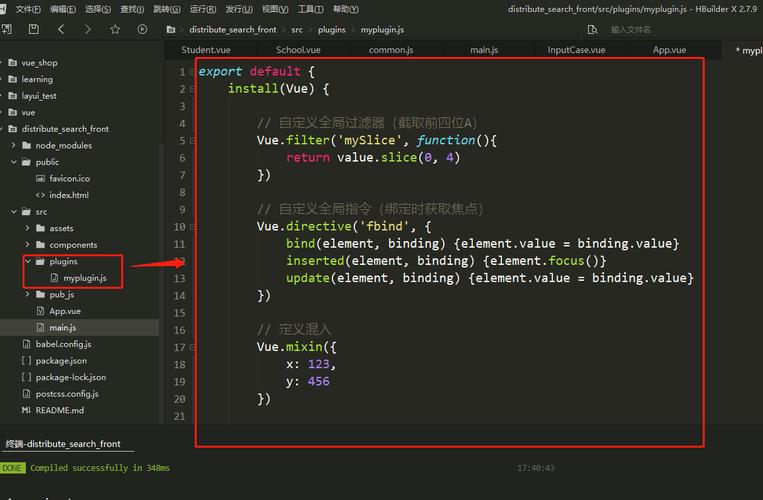Screen dimensions: 763x500
Task: Open babel.config.js in the tree
Action: (63, 344)
